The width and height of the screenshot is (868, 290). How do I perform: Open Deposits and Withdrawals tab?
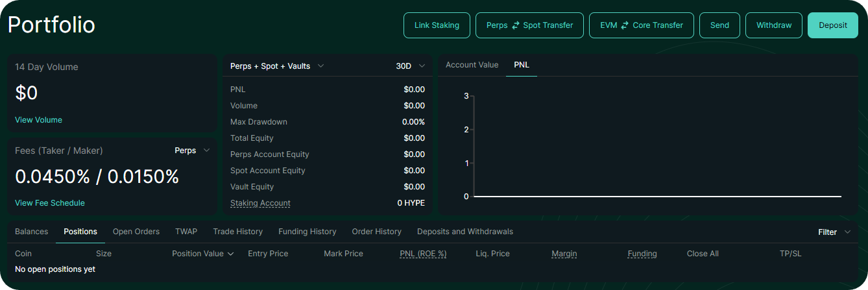[464, 232]
